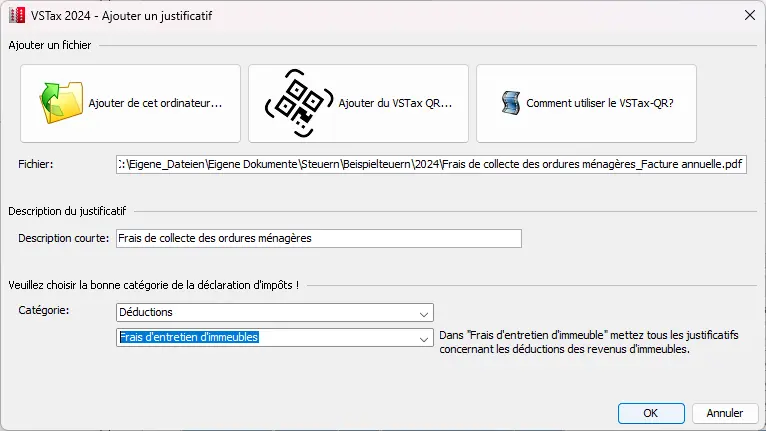Screen dimensions: 766x431
Task: Focus the "Description courte" text field
Action: click(319, 238)
